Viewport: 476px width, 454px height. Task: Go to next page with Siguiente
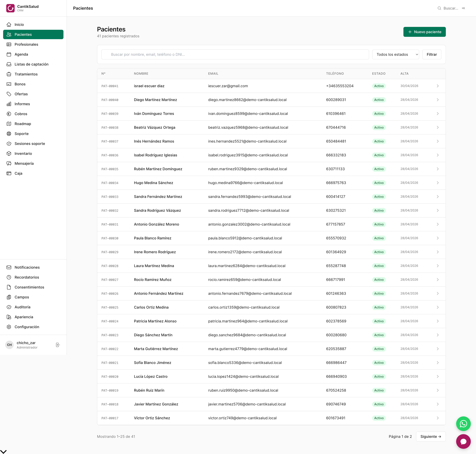431,437
